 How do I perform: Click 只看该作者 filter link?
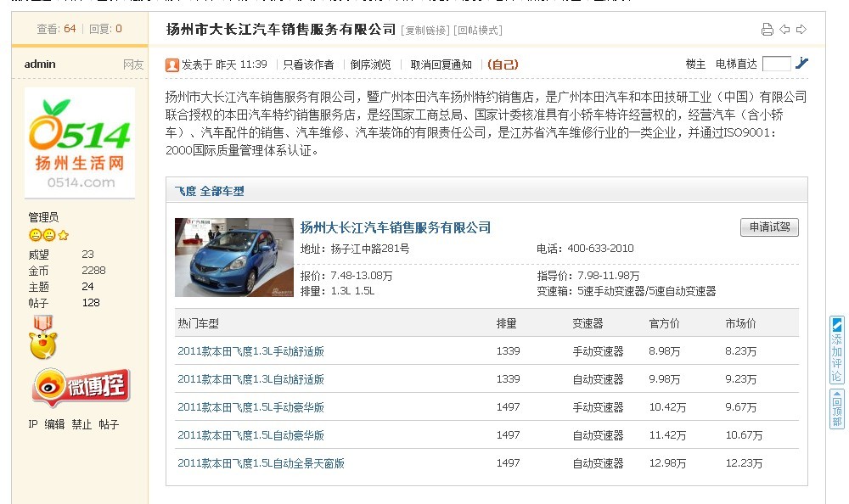[x=309, y=65]
